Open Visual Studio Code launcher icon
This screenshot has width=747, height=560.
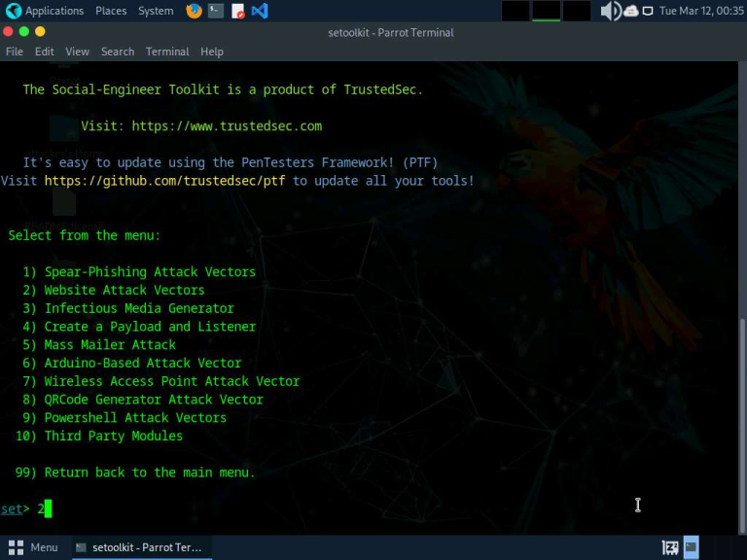[x=259, y=11]
